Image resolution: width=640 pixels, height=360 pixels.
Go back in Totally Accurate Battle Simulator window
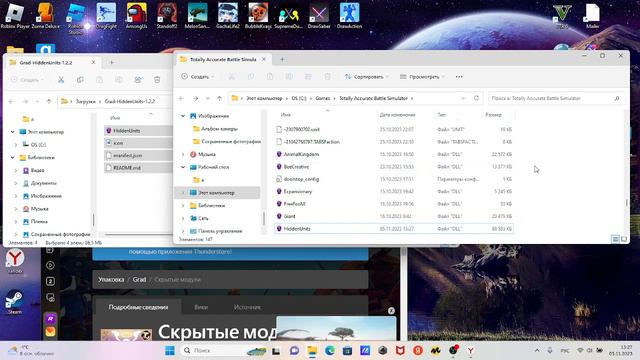(x=182, y=98)
